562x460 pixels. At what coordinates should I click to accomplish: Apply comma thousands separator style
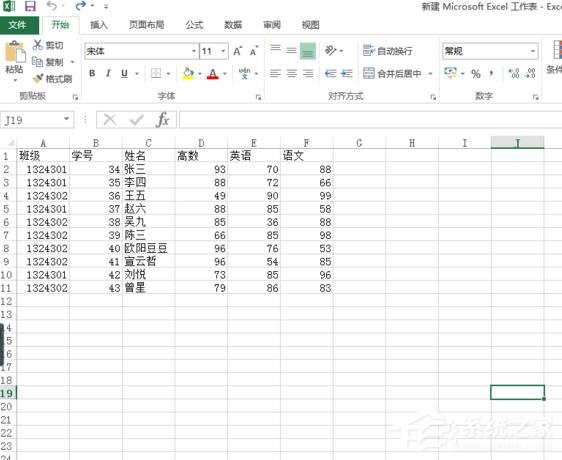(491, 74)
